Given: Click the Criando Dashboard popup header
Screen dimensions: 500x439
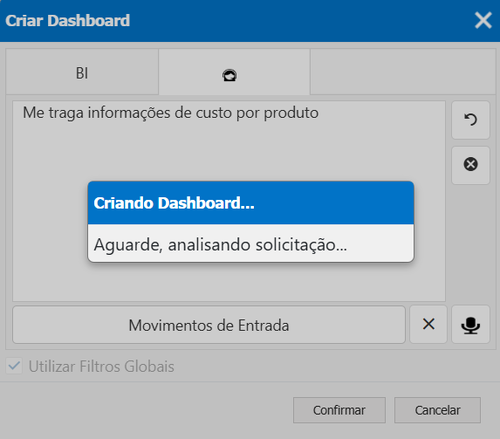Looking at the screenshot, I should 251,203.
